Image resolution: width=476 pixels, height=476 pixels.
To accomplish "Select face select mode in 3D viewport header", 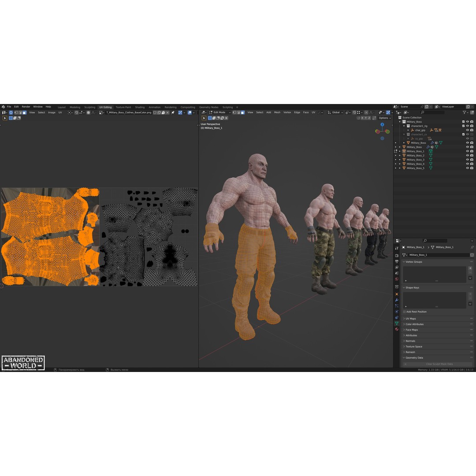I will pos(242,112).
